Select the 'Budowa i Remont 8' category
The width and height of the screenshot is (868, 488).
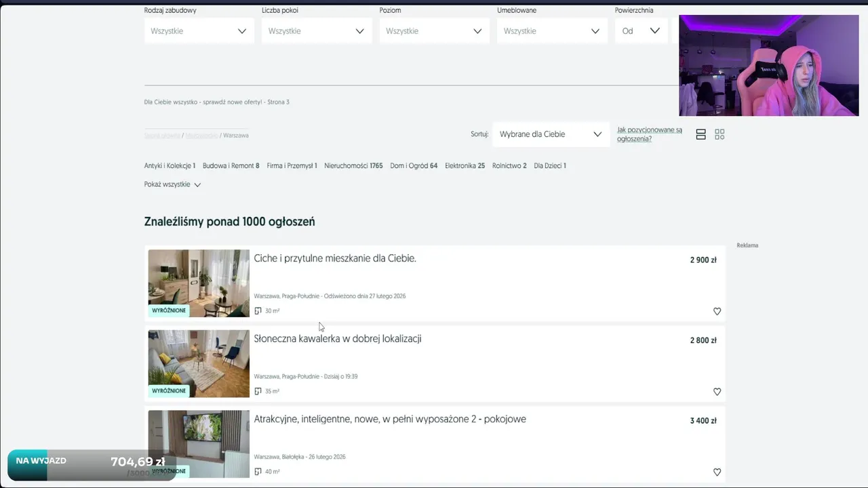pyautogui.click(x=231, y=165)
